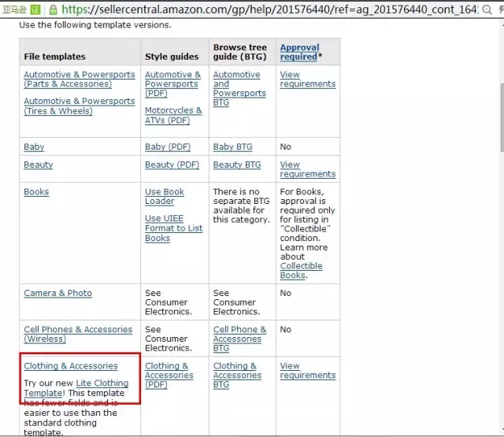Screen dimensions: 504x437
Task: Open the Clothing & Accessories (PDF) guide
Action: [169, 375]
